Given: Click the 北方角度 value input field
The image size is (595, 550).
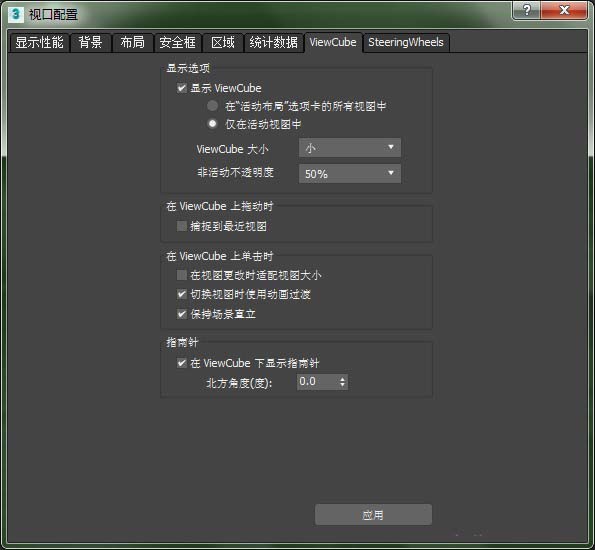Looking at the screenshot, I should tap(317, 381).
